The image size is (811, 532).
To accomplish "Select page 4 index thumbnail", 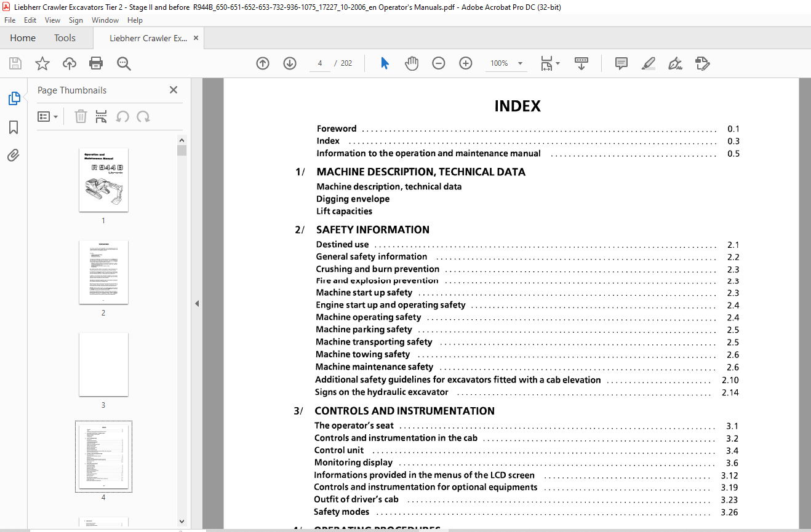I will (x=103, y=457).
